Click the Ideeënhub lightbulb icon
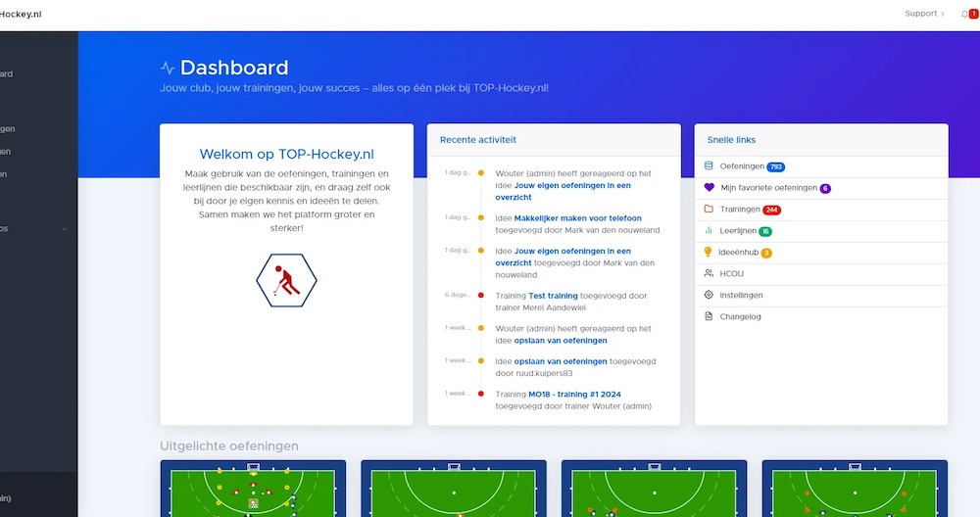Viewport: 980px width, 517px height. (710, 252)
